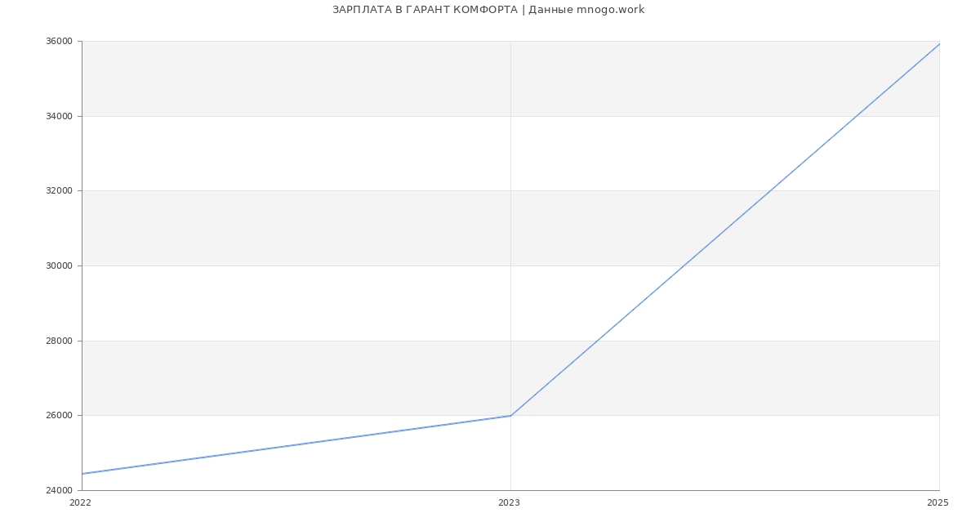
Task: Click the 32000 y-axis label
Action: point(60,191)
